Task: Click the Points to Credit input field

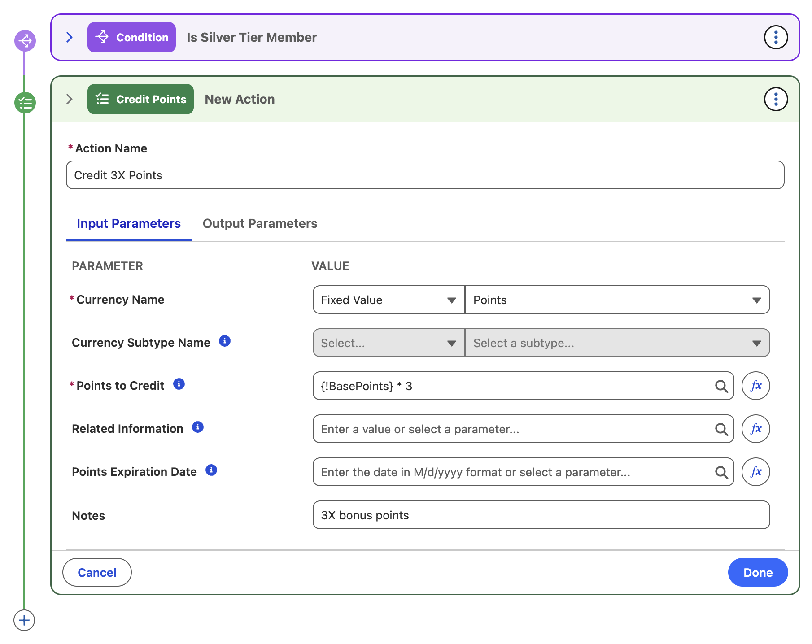Action: click(523, 386)
